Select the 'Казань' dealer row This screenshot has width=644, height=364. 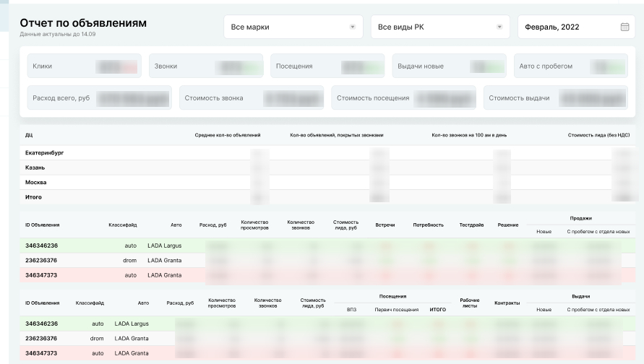(327, 168)
